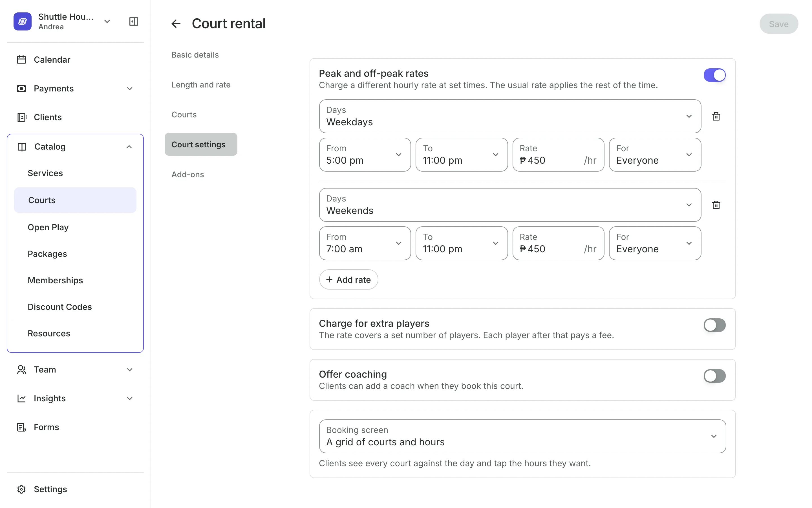812x508 pixels.
Task: Collapse the sidebar panel icon
Action: pos(134,21)
